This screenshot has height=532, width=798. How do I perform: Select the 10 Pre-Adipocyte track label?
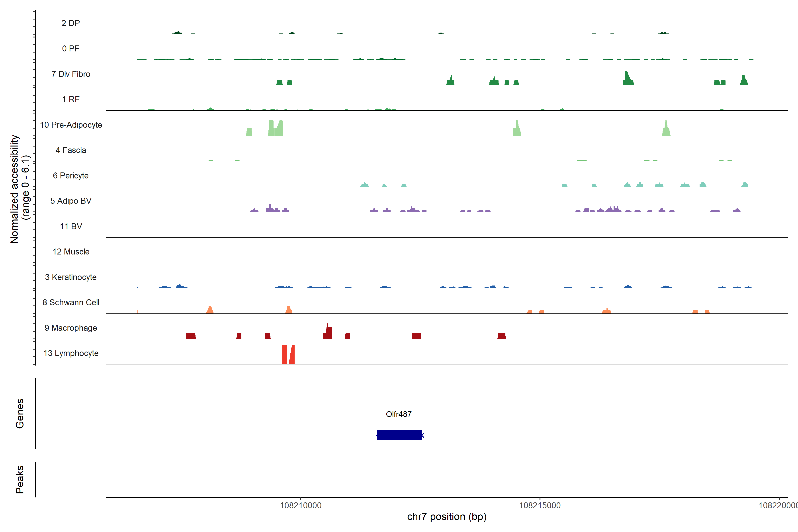tap(70, 125)
